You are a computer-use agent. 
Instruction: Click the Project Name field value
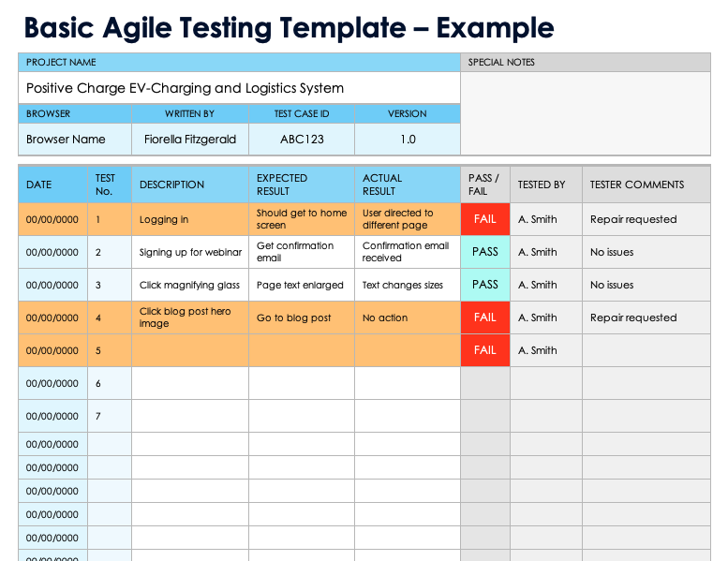239,88
